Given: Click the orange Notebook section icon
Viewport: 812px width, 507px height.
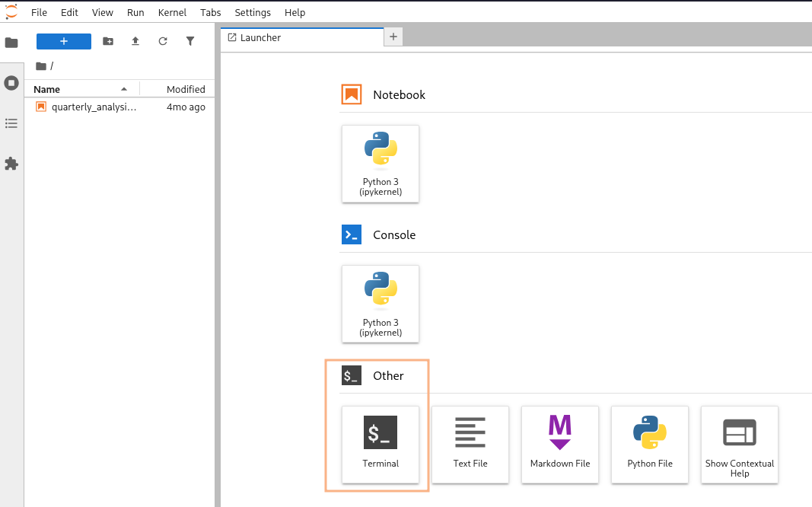Looking at the screenshot, I should pyautogui.click(x=352, y=94).
